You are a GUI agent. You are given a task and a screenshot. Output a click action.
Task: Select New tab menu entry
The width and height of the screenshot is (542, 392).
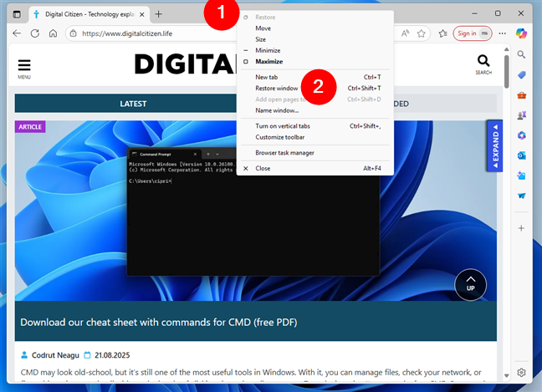pyautogui.click(x=315, y=77)
